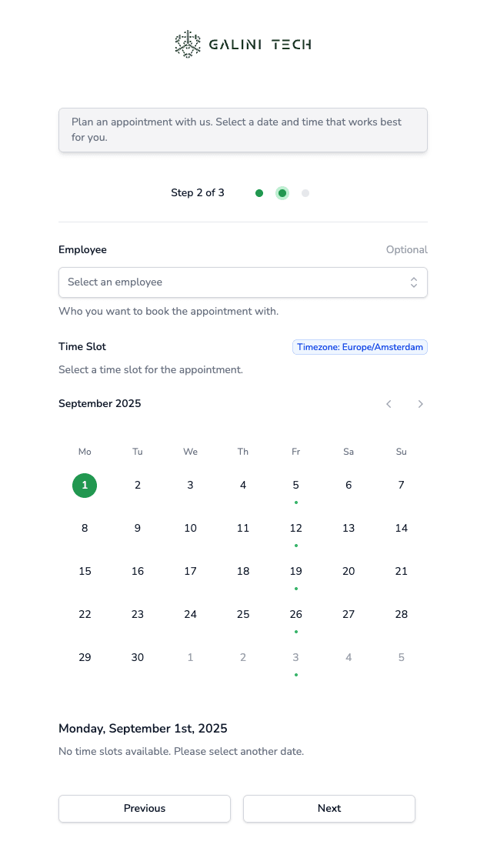Select September 12 in the calendar
Image resolution: width=487 pixels, height=868 pixels.
pos(295,528)
